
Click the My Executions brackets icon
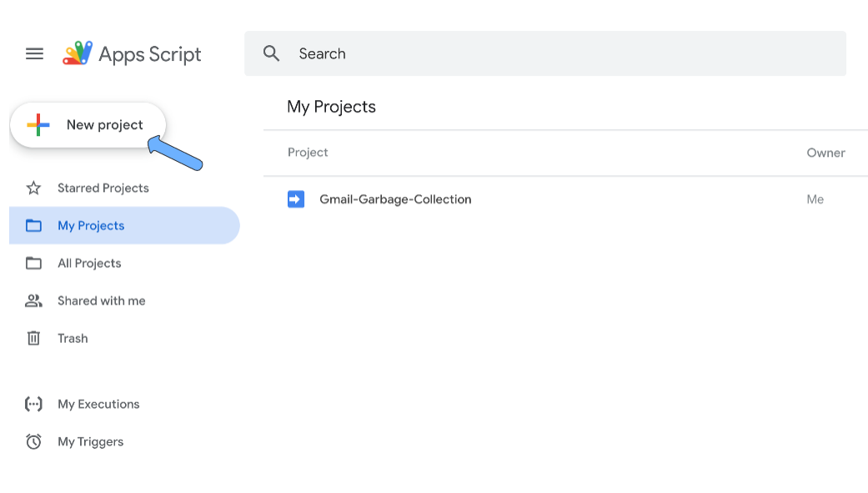click(33, 405)
